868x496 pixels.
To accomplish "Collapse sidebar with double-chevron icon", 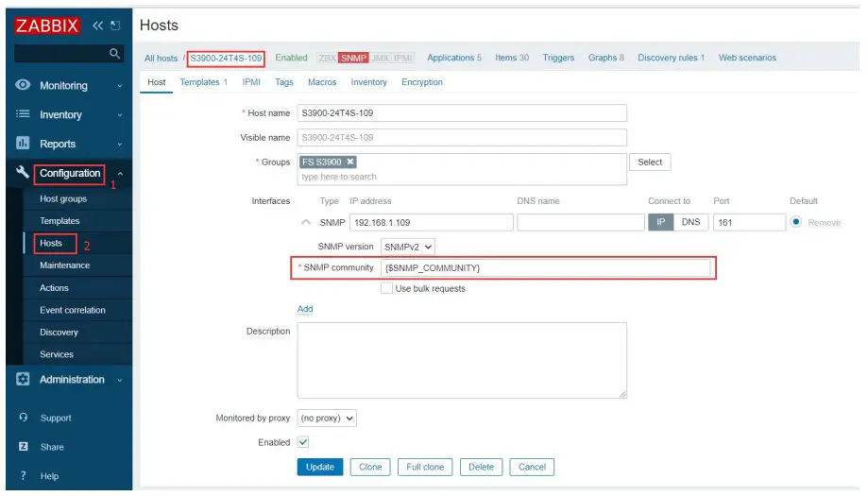I will (x=97, y=26).
